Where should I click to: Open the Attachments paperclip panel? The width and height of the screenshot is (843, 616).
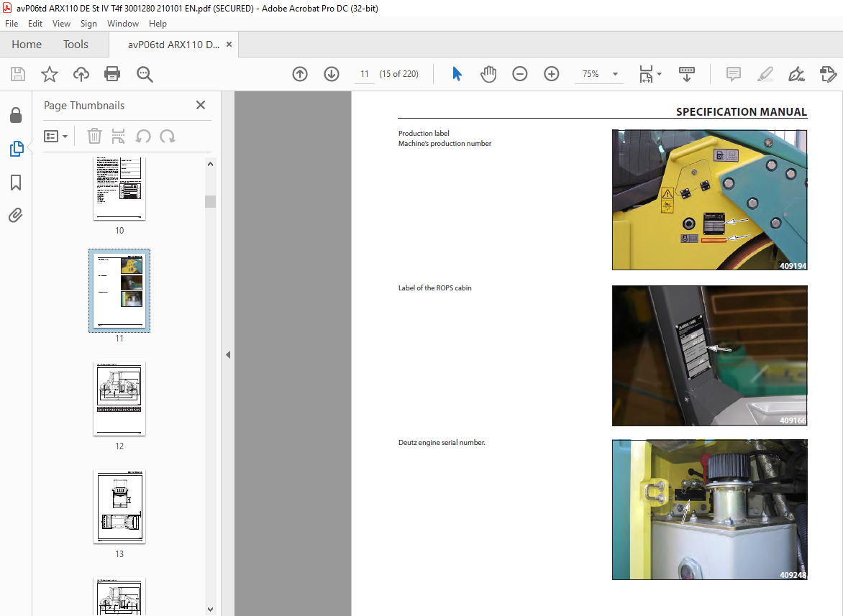16,216
